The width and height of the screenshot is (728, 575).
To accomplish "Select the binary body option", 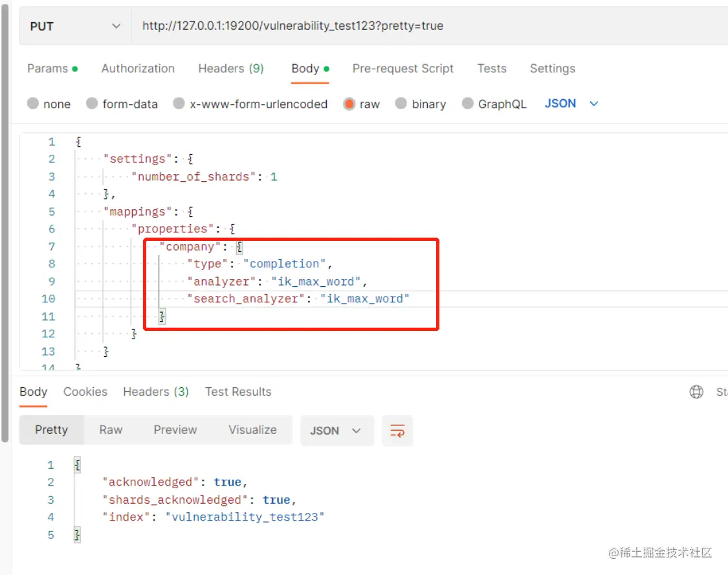I will 421,104.
